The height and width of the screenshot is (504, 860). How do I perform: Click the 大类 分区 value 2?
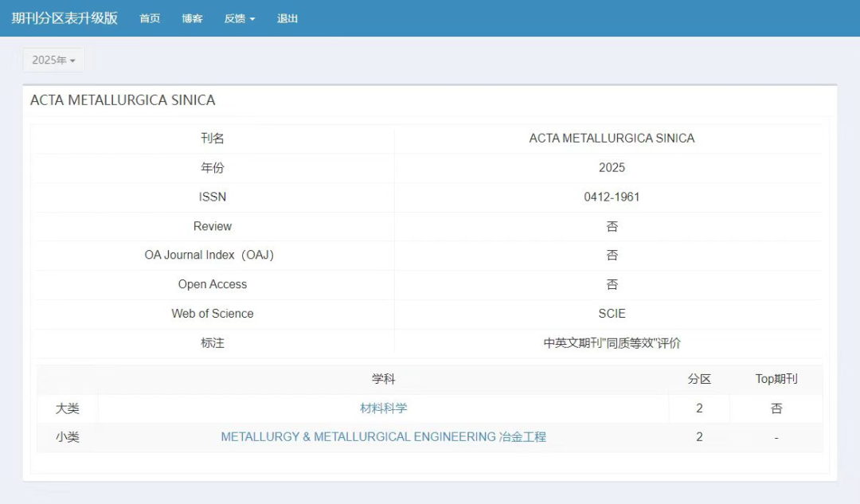point(699,408)
